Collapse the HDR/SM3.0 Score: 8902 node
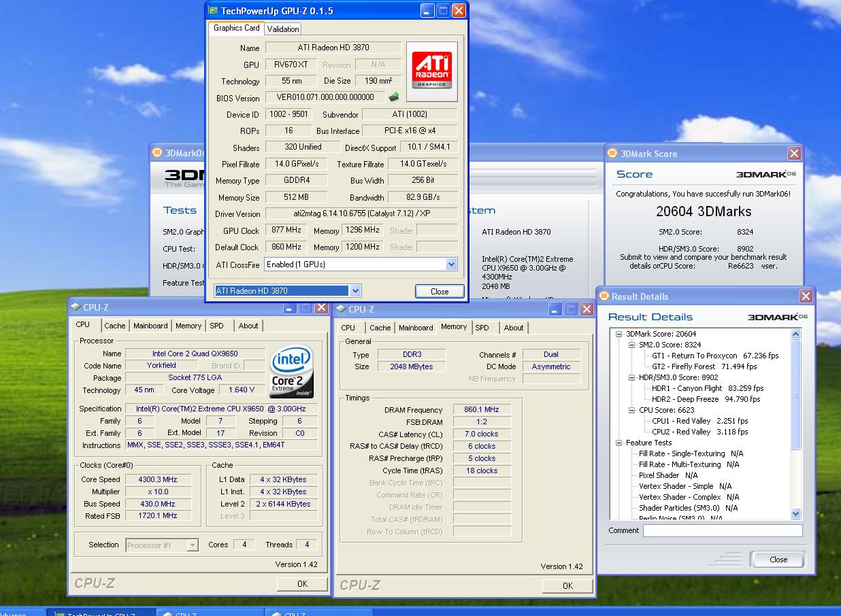The image size is (841, 616). [x=632, y=377]
